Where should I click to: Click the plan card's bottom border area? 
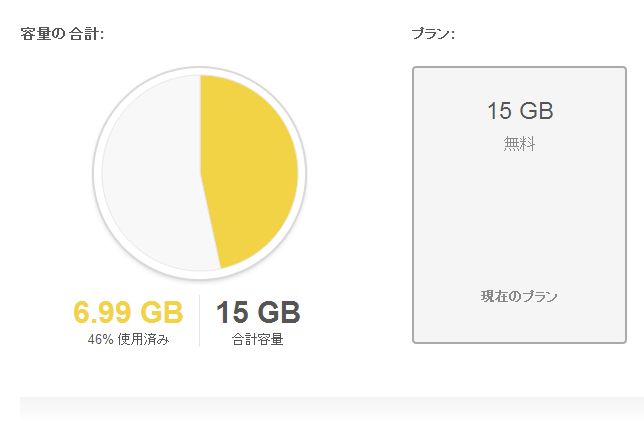click(519, 342)
